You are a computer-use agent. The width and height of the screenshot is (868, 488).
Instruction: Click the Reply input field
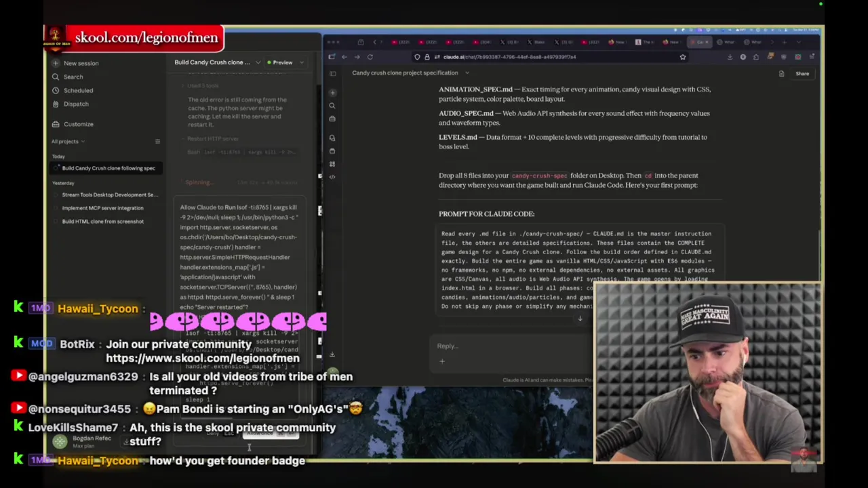point(513,346)
